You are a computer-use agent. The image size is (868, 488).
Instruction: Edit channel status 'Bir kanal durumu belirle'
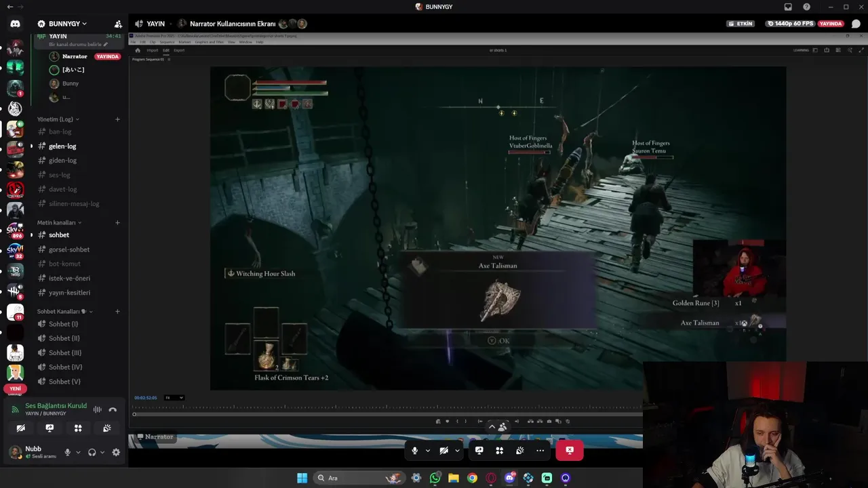[x=79, y=44]
